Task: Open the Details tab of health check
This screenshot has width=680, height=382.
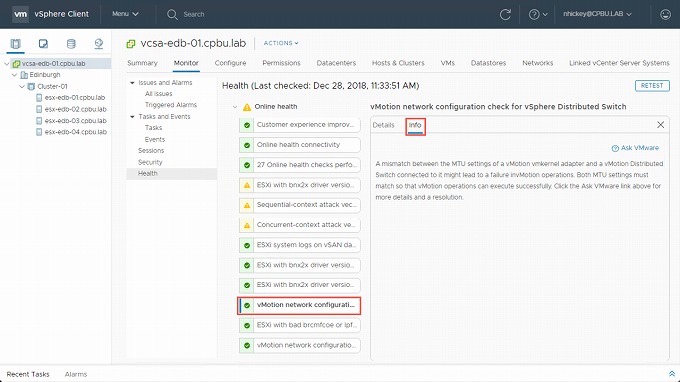Action: pyautogui.click(x=383, y=125)
